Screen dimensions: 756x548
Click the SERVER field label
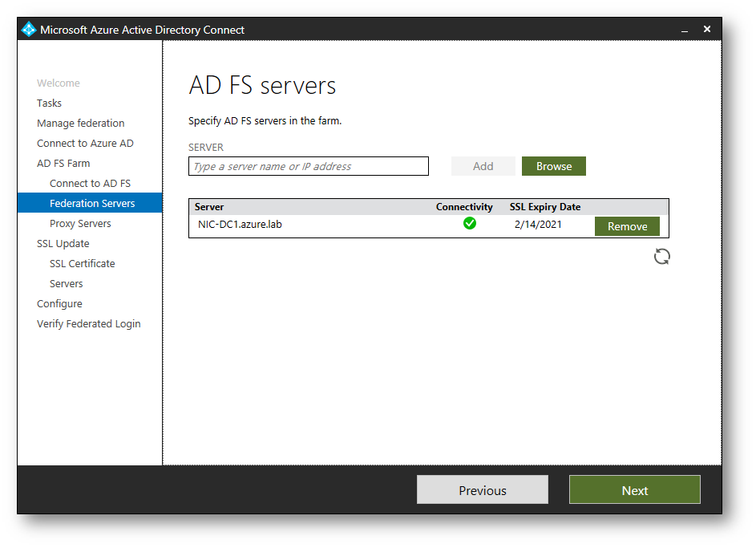pyautogui.click(x=206, y=147)
